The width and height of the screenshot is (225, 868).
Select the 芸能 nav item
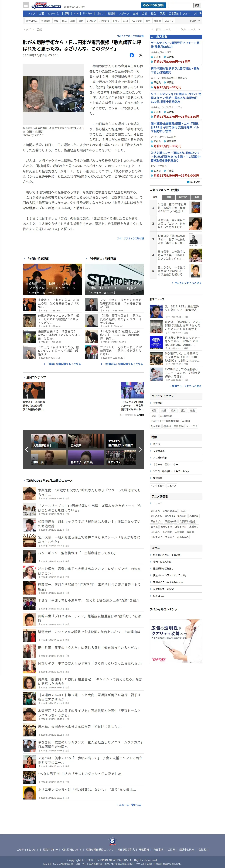coord(145,13)
